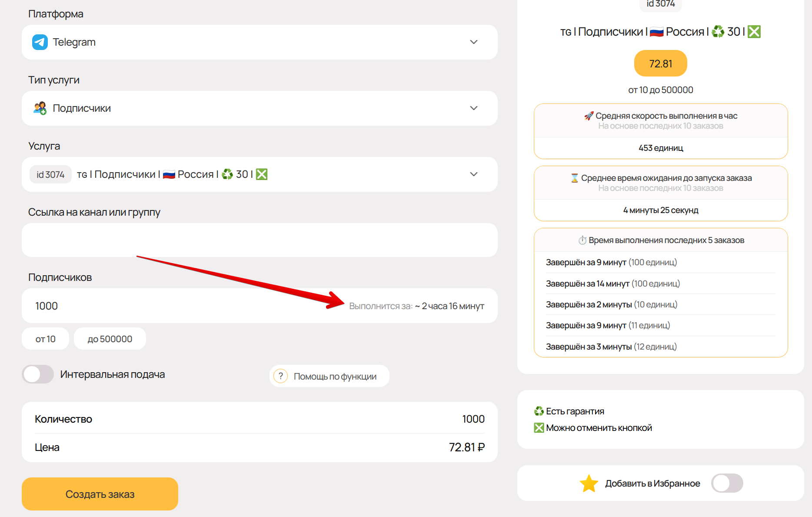Click the maximum quantity 'до 500000' chip
This screenshot has height=517, width=812.
(110, 339)
